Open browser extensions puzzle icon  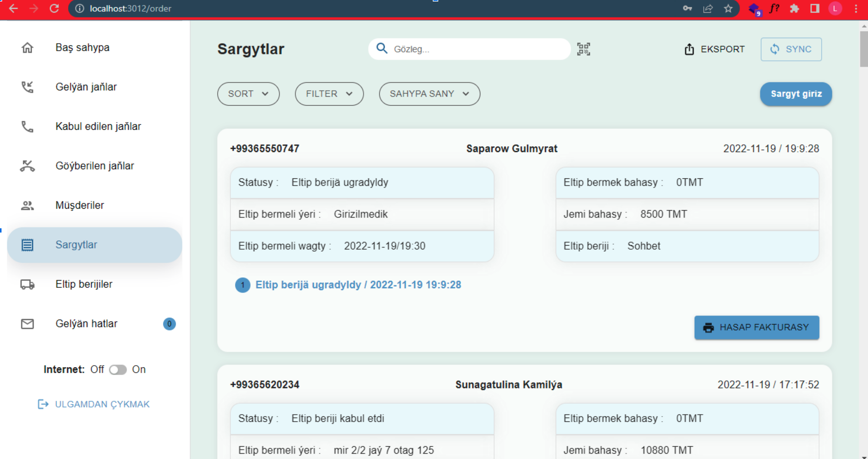point(794,8)
